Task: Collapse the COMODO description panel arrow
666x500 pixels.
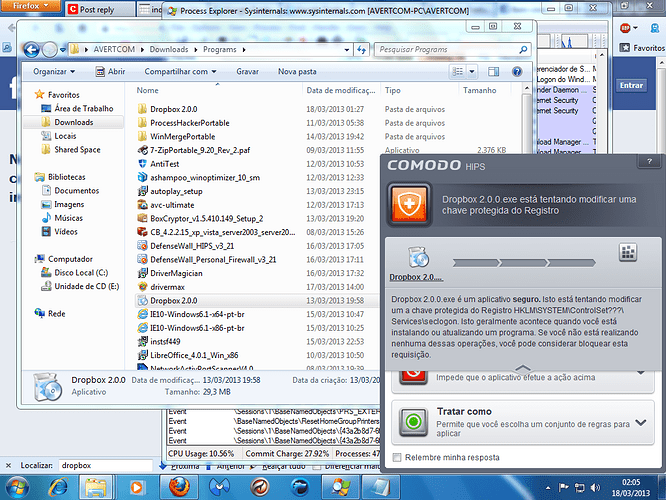Action: point(523,367)
